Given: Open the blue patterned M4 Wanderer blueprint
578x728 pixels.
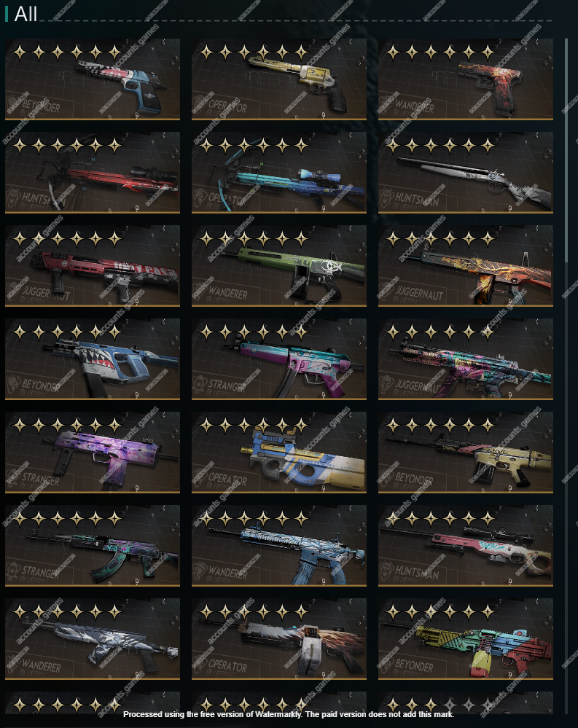Looking at the screenshot, I should pyautogui.click(x=279, y=546).
